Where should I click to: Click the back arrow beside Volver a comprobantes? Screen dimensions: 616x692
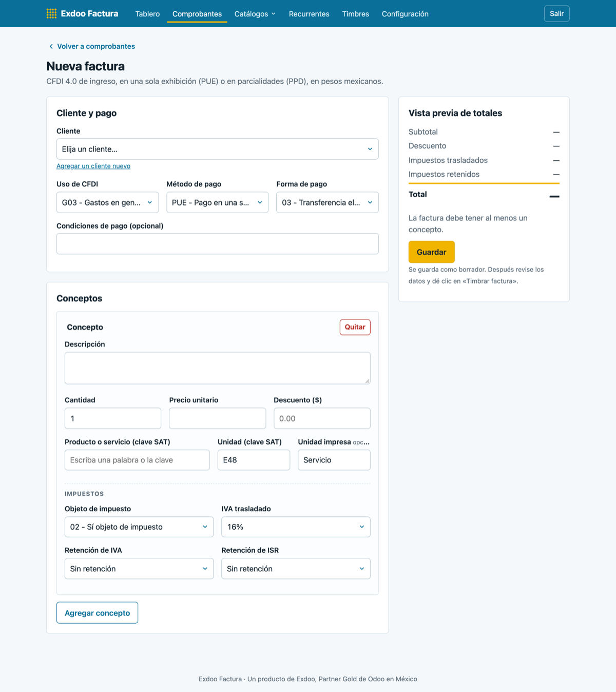[51, 46]
